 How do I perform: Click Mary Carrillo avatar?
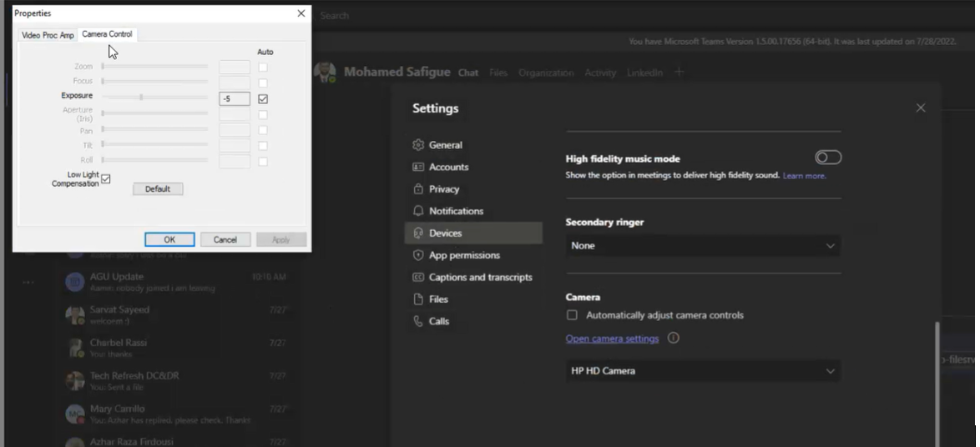[x=75, y=414]
